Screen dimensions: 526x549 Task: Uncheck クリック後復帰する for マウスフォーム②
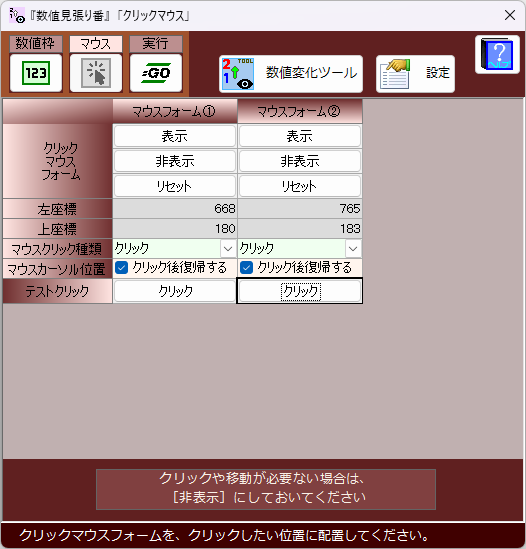click(x=247, y=268)
